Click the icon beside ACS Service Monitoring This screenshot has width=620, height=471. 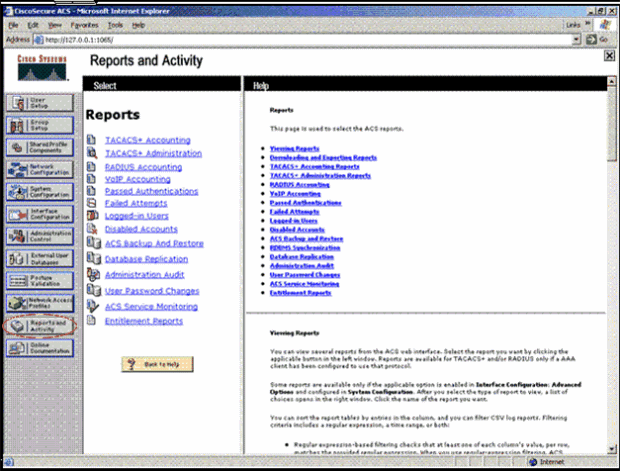click(x=93, y=306)
